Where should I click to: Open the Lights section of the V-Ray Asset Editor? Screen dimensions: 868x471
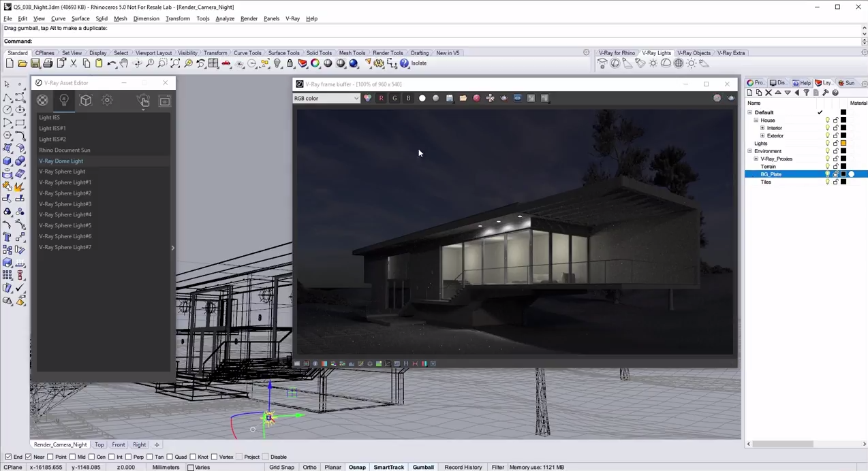click(64, 101)
